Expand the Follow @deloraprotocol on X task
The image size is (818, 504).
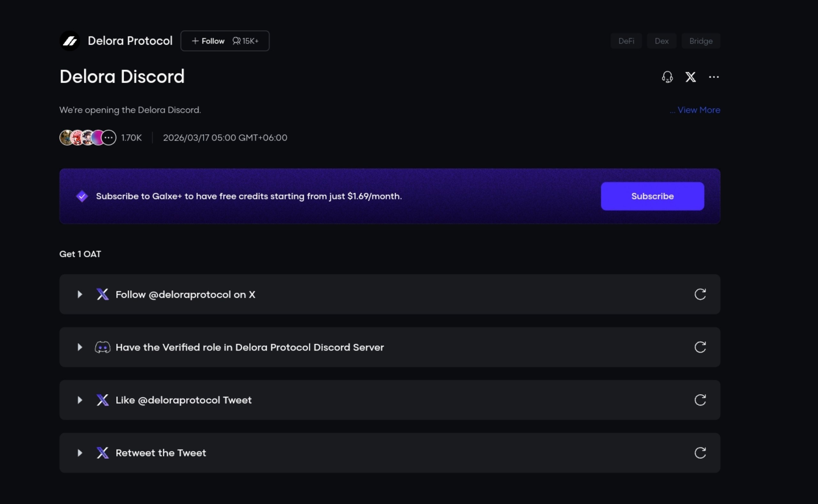point(80,294)
